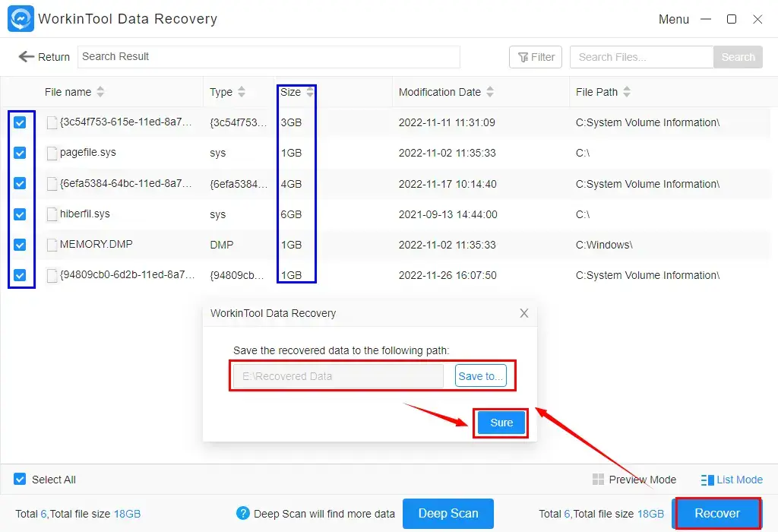The image size is (778, 532).
Task: Click the 4GB size cell
Action: 291,184
